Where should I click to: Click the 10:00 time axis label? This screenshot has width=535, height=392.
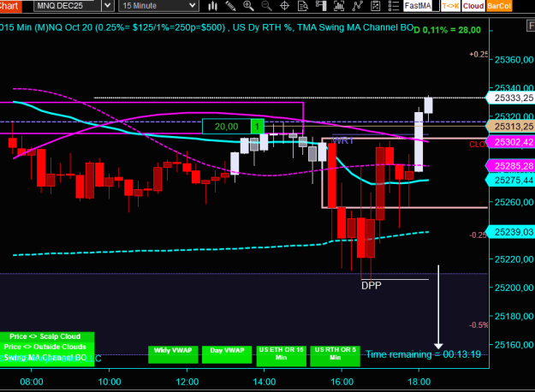[110, 382]
